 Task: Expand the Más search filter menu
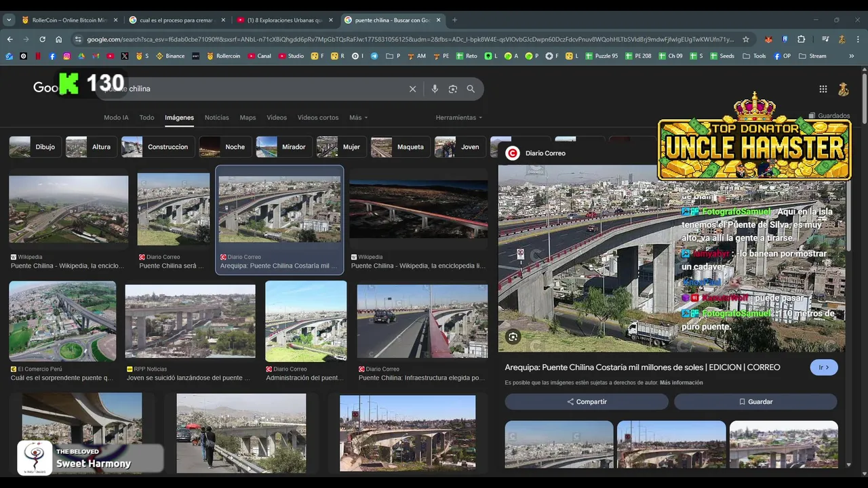click(358, 118)
